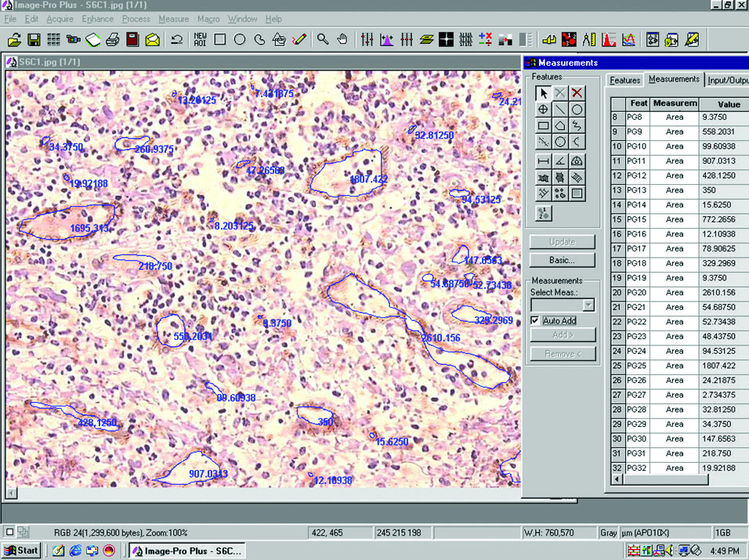This screenshot has width=749, height=560.
Task: Click the Undo arrow icon
Action: click(177, 40)
